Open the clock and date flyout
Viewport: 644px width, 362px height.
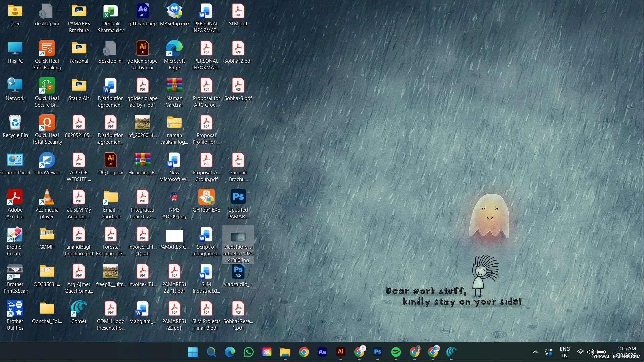tap(626, 352)
